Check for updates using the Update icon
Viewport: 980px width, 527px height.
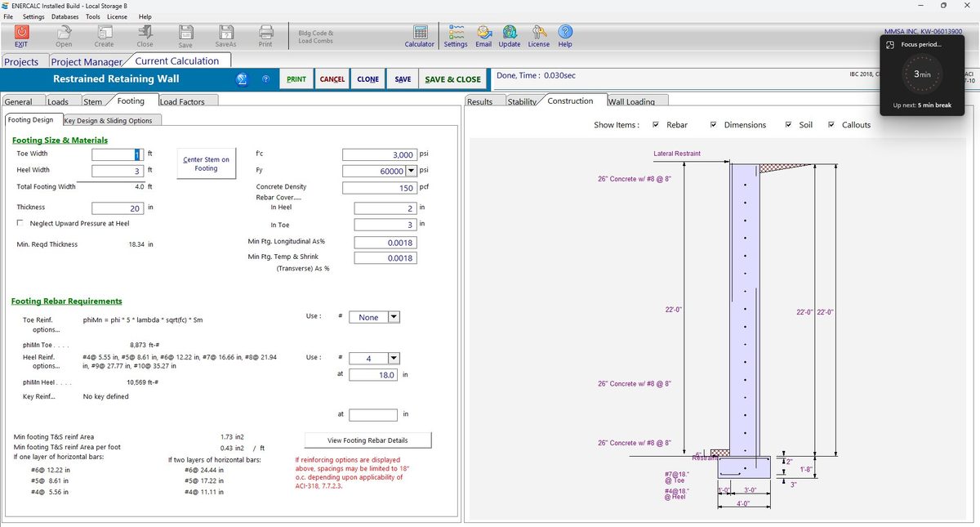coord(510,36)
